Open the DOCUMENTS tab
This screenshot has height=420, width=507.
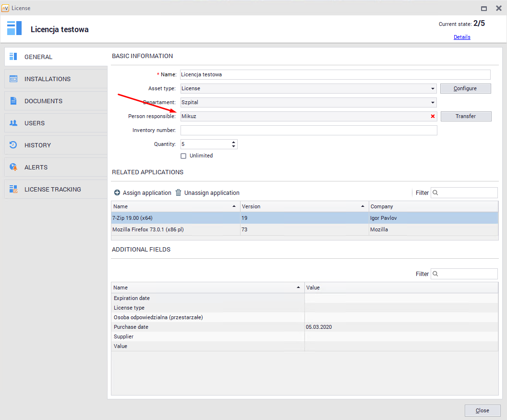pyautogui.click(x=56, y=101)
